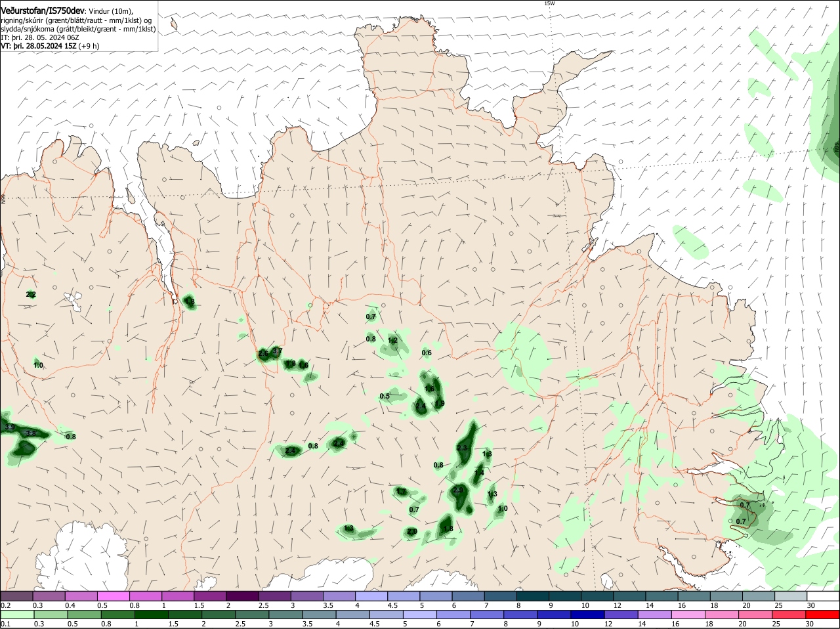Pick the 0.6 rainfall label
The height and width of the screenshot is (629, 840).
coord(427,353)
